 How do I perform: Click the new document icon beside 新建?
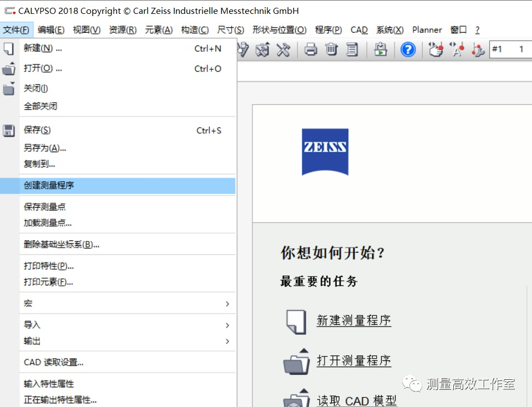[8, 48]
